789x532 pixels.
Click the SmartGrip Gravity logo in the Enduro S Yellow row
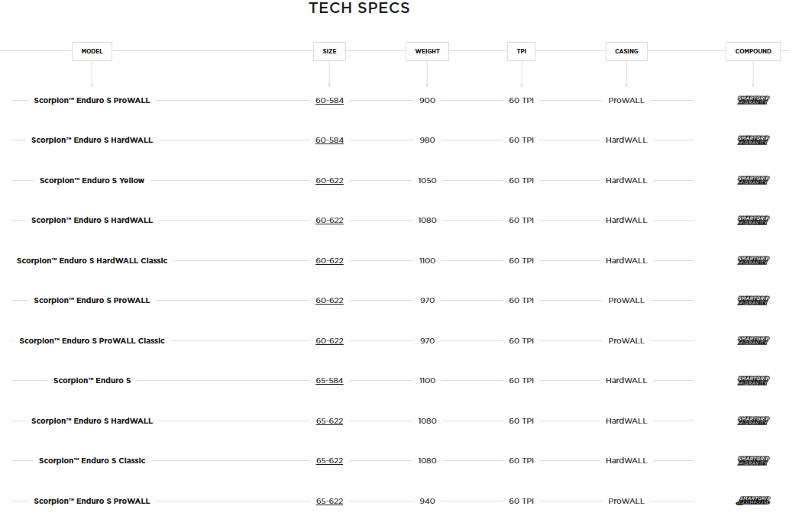click(753, 181)
